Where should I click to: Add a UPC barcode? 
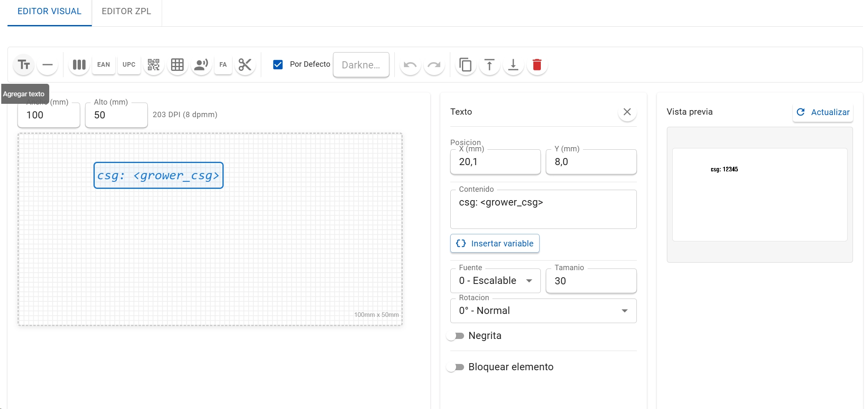click(129, 65)
